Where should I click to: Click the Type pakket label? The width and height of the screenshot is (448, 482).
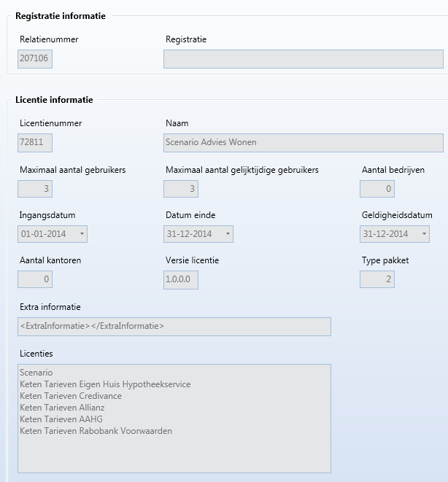point(385,260)
